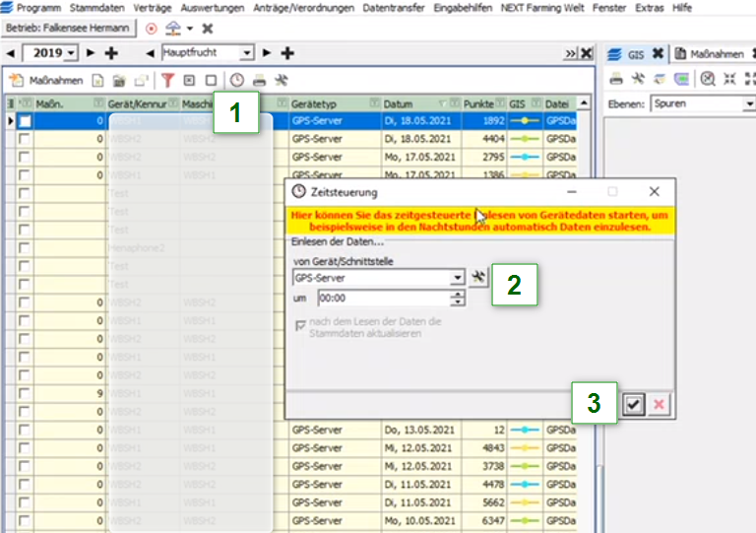Tick the checkbox in the third table row

[x=25, y=157]
